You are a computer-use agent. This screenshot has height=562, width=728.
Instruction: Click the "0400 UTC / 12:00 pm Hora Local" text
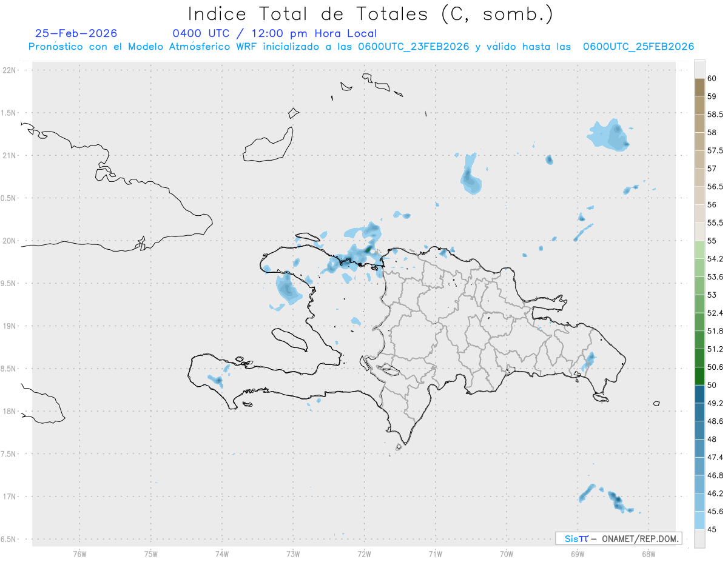pos(275,33)
